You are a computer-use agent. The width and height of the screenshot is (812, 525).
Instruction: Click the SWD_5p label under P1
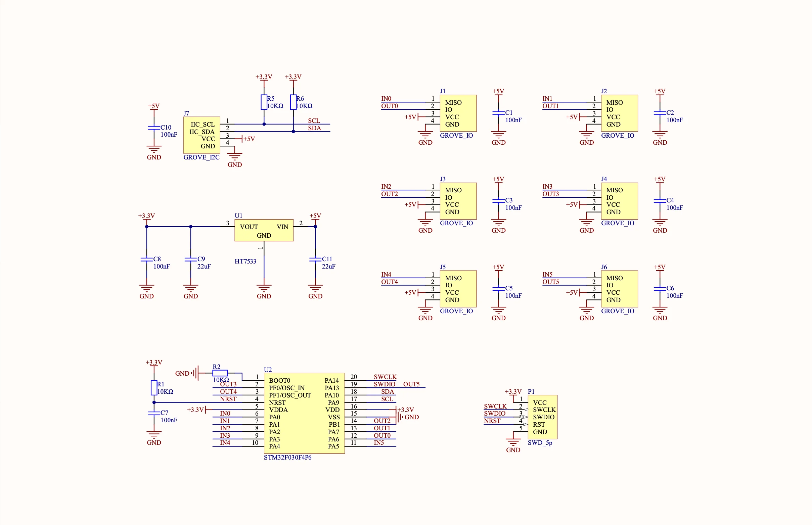pyautogui.click(x=540, y=443)
